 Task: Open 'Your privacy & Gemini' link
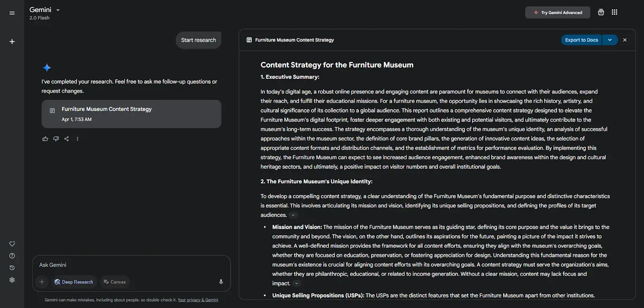click(198, 300)
